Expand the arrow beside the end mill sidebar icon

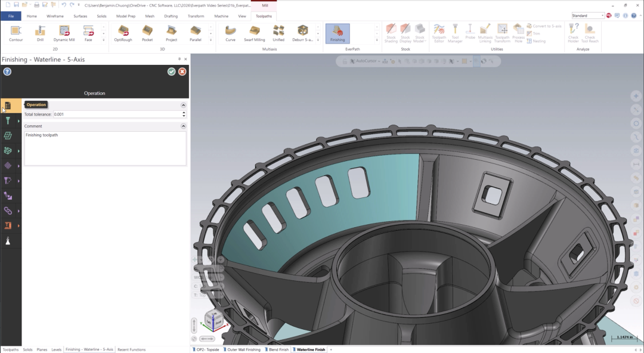coord(18,121)
